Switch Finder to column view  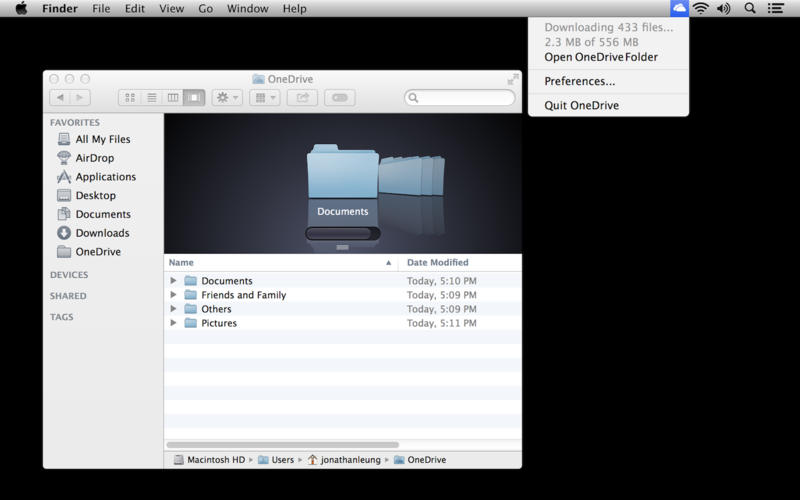(173, 97)
